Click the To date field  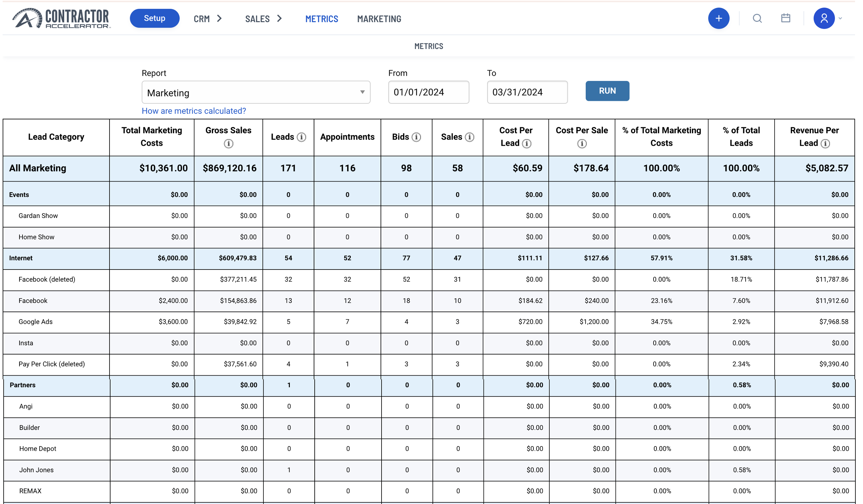(x=527, y=92)
